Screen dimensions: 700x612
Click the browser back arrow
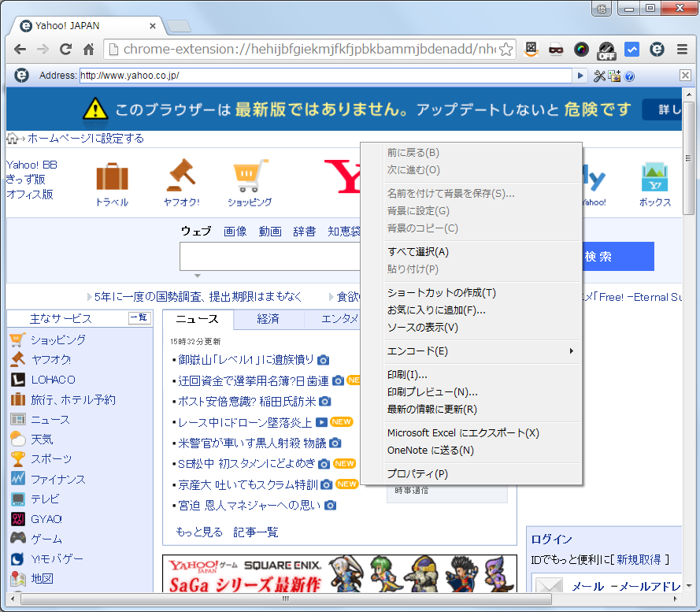(x=20, y=49)
